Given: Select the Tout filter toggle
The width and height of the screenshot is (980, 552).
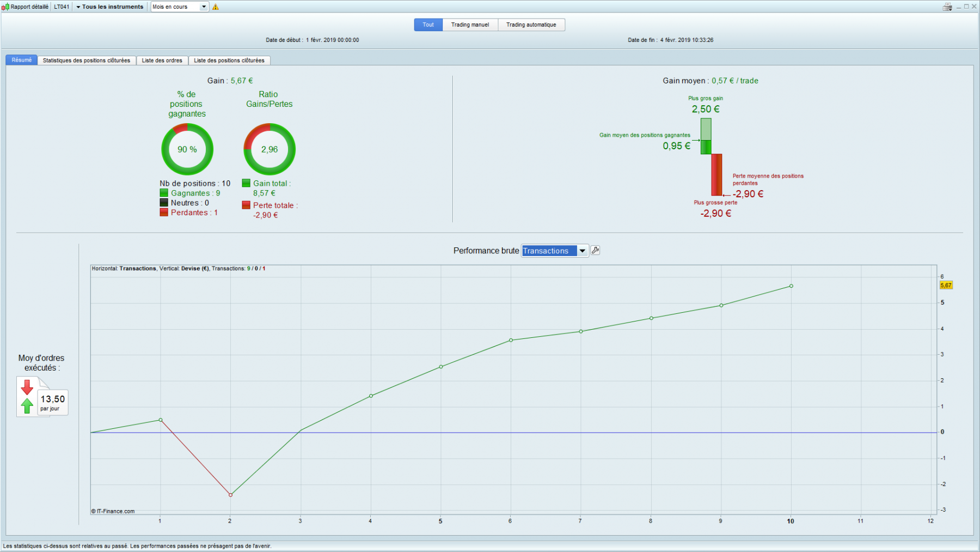Looking at the screenshot, I should (x=428, y=25).
